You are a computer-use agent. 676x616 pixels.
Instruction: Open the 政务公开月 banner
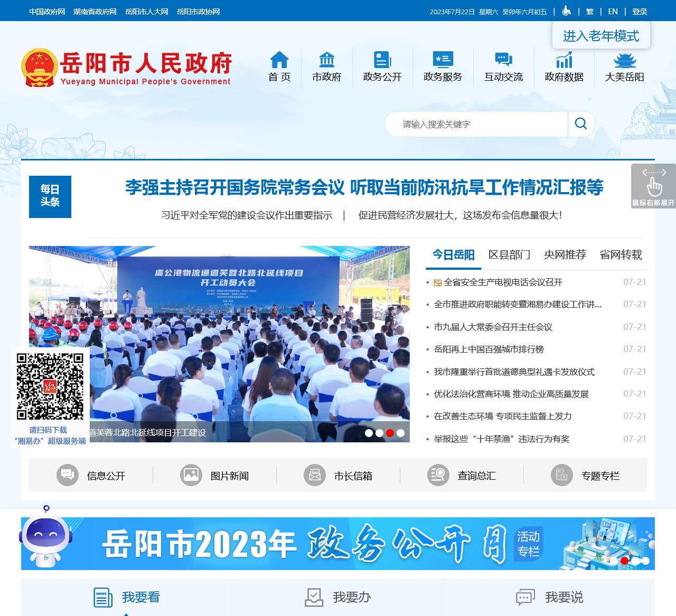[338, 544]
